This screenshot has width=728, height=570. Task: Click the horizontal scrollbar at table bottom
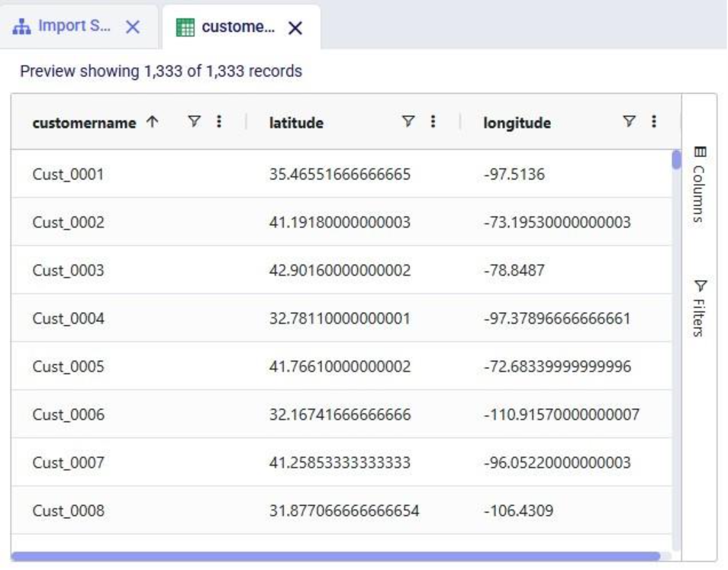coord(335,556)
